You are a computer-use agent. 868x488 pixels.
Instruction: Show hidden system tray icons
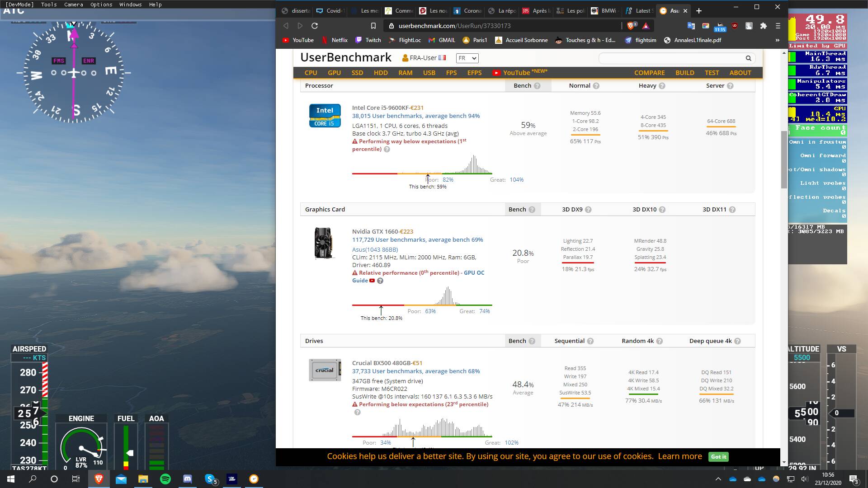click(x=718, y=479)
